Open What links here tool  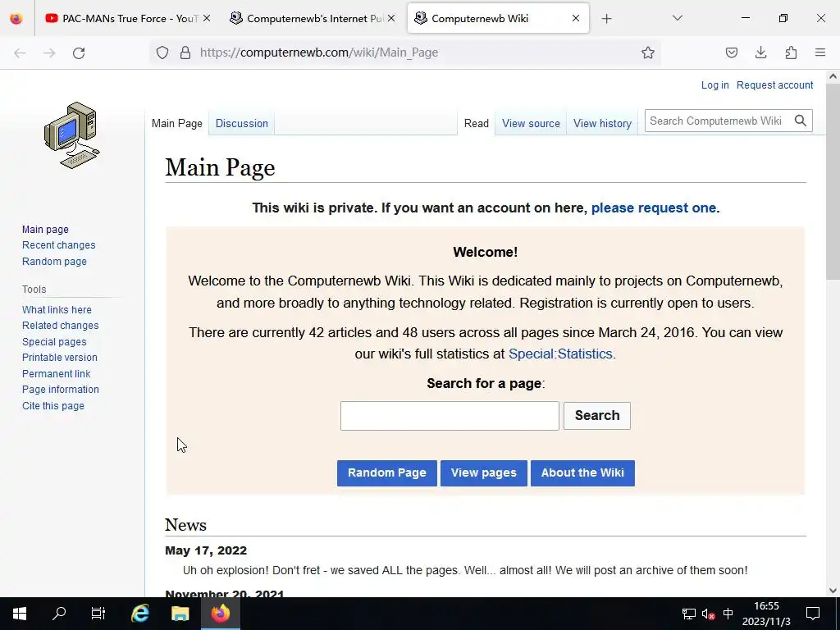pyautogui.click(x=57, y=309)
